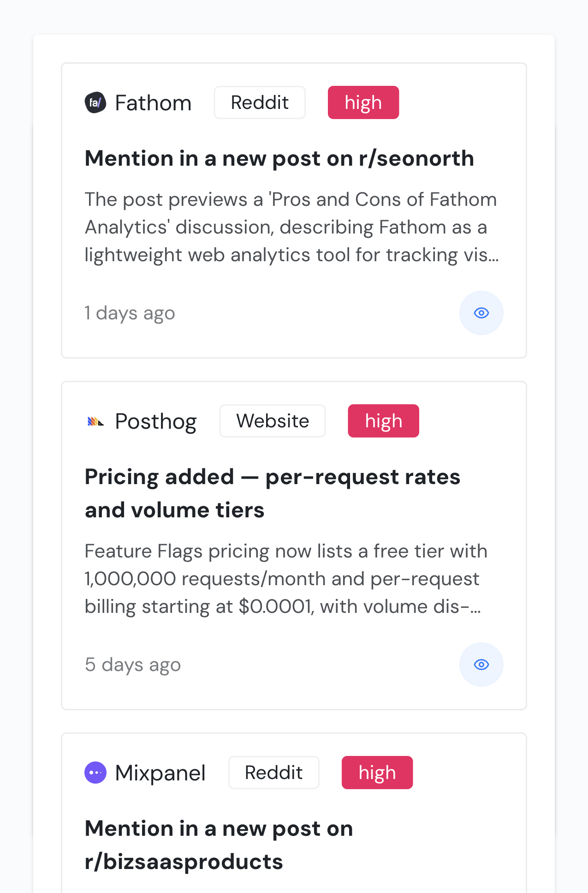
Task: Open the r/bizsaasproducts mention title
Action: pyautogui.click(x=219, y=845)
